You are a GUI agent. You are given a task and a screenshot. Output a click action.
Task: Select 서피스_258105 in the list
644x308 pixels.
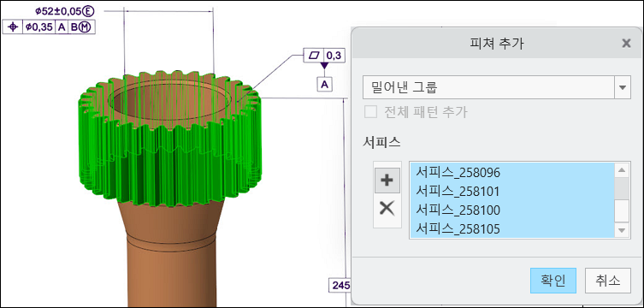511,228
